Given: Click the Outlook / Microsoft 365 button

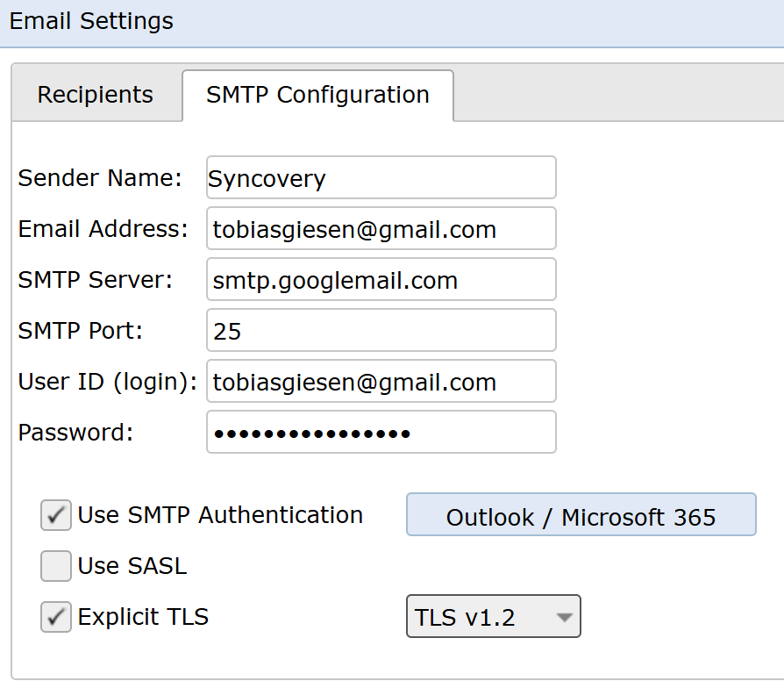Looking at the screenshot, I should [x=581, y=515].
